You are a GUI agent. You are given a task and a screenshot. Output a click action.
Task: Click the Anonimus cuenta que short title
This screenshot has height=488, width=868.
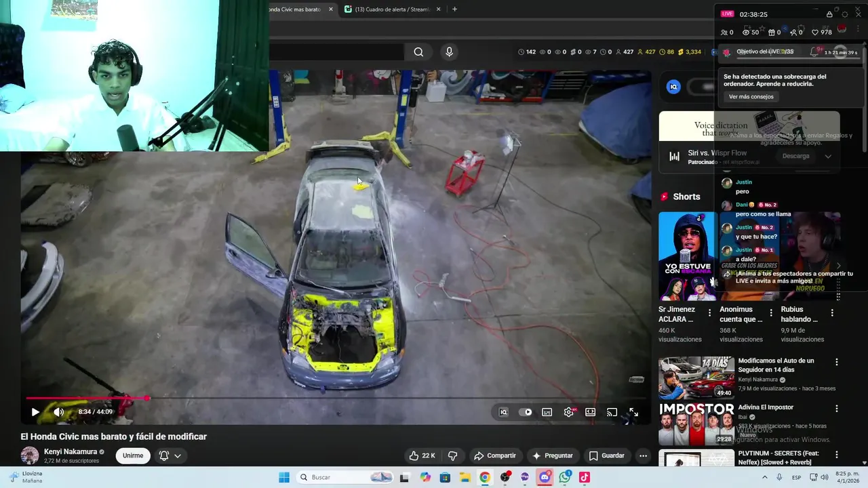pos(741,314)
